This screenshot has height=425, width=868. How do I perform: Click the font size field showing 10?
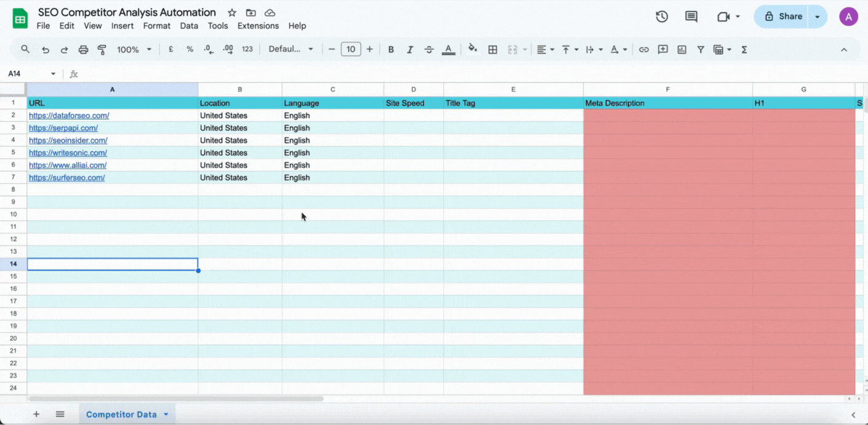click(x=351, y=49)
